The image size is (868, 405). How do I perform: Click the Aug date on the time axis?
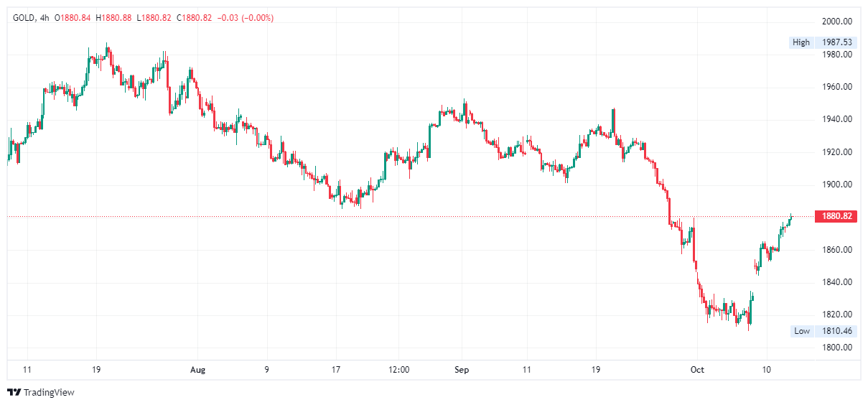point(198,370)
